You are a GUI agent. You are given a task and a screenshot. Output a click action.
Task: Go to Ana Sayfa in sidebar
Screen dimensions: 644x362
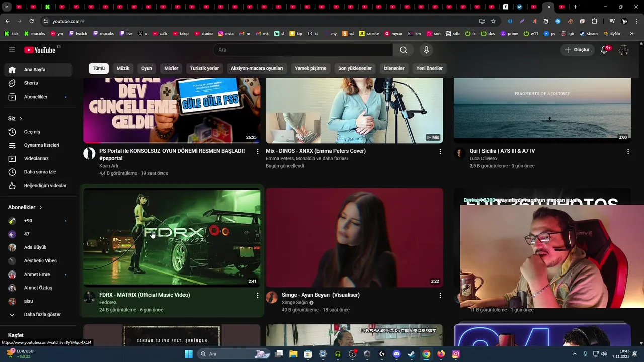(x=38, y=70)
